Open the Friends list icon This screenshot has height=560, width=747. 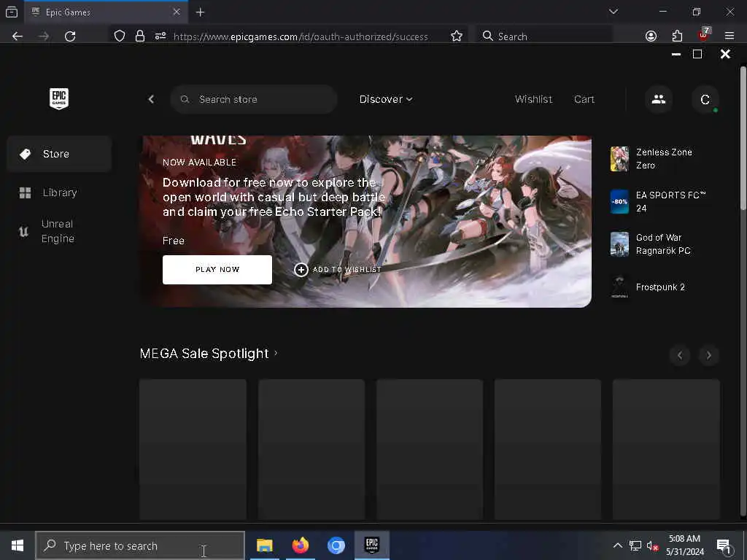coord(659,99)
